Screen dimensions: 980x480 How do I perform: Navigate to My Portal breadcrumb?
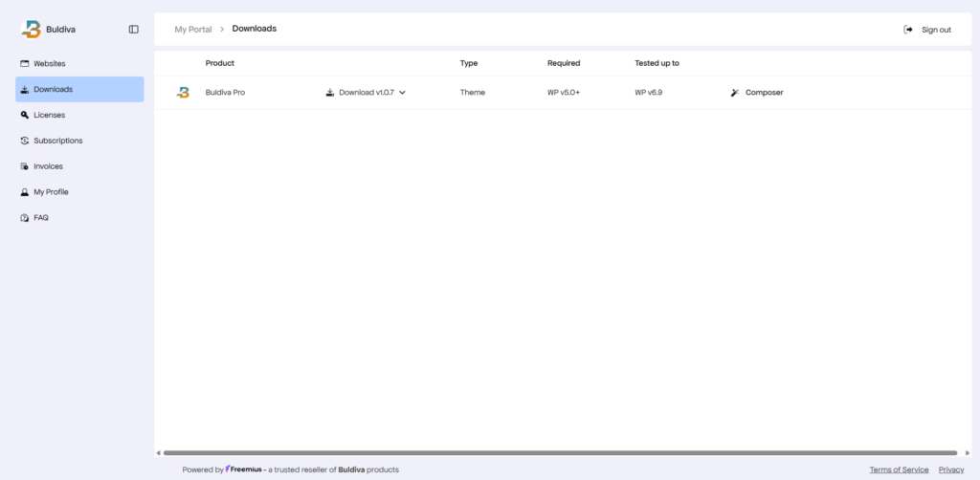(x=192, y=30)
